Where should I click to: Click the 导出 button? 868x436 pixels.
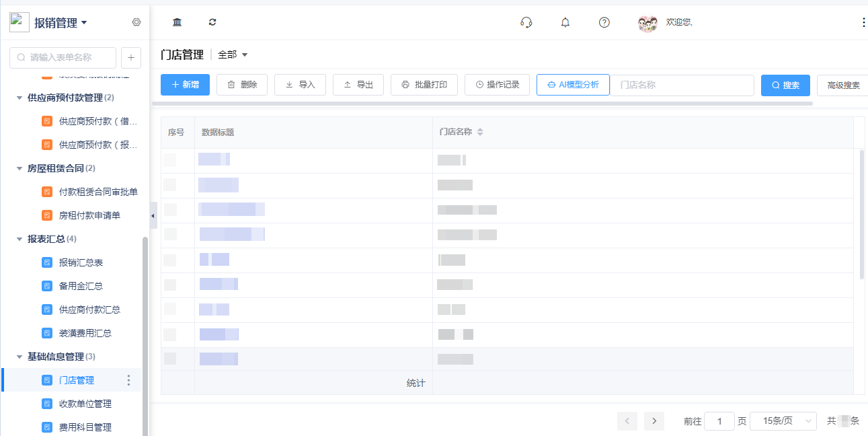358,85
